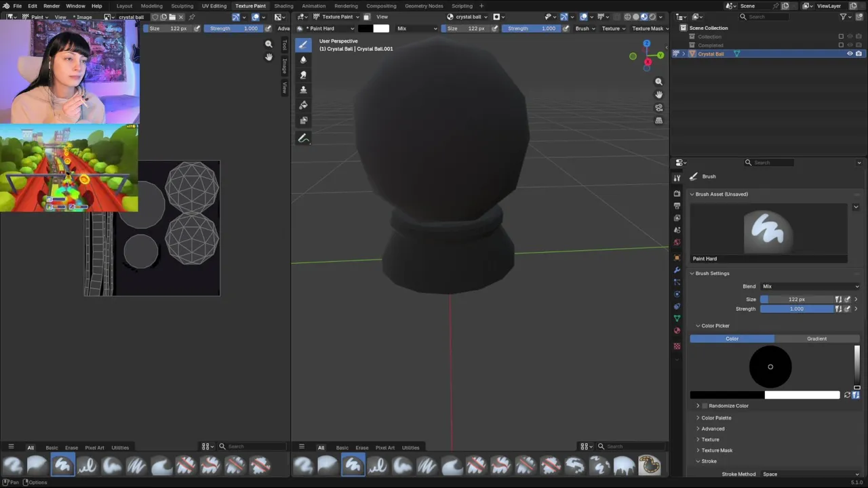868x488 pixels.
Task: Open the Texture Mask popover in viewport header
Action: (650, 28)
